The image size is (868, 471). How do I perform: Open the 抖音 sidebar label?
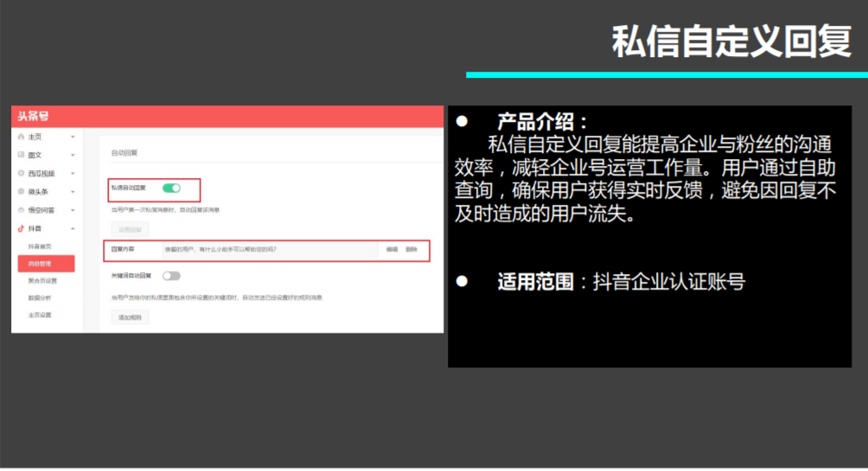tap(35, 228)
